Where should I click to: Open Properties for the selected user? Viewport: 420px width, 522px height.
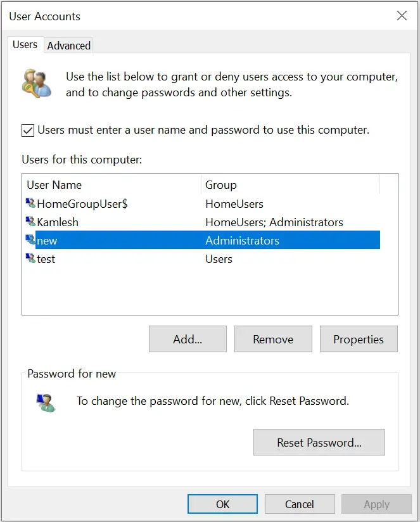click(359, 339)
